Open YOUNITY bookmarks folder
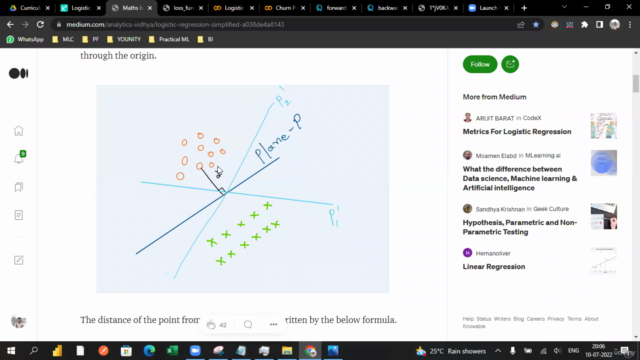The image size is (640, 360). click(x=124, y=39)
